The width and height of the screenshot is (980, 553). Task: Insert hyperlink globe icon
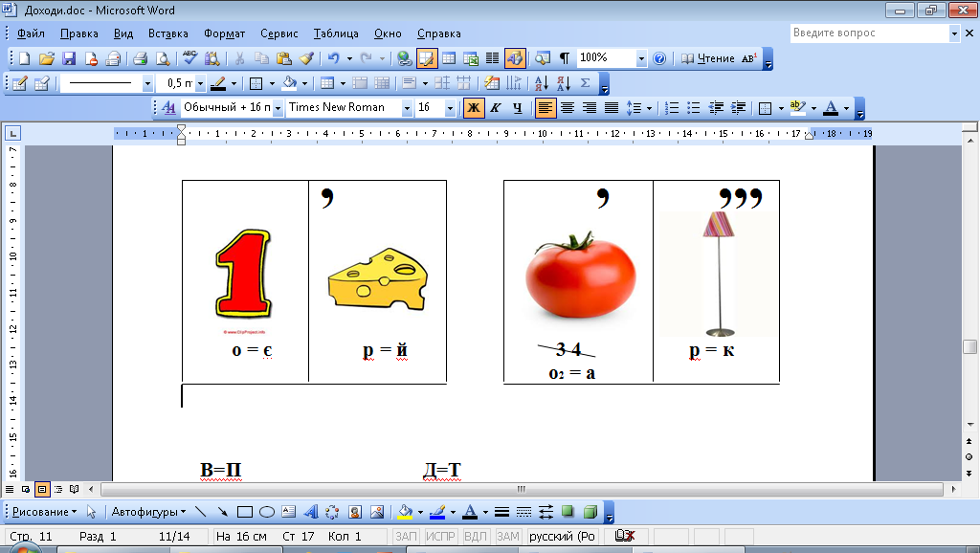click(405, 58)
